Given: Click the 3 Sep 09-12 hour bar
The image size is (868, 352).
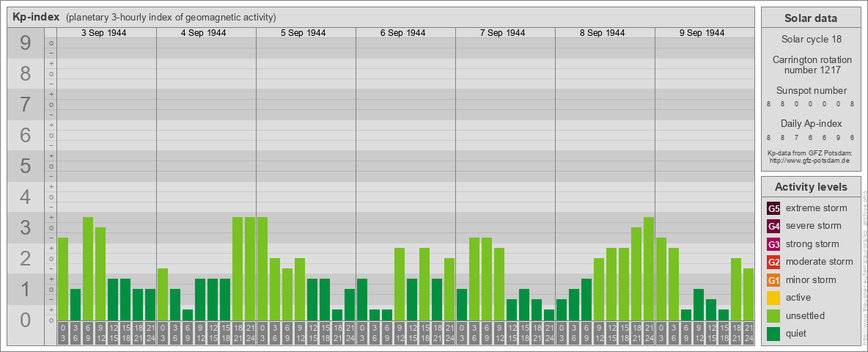Looking at the screenshot, I should pyautogui.click(x=100, y=274).
